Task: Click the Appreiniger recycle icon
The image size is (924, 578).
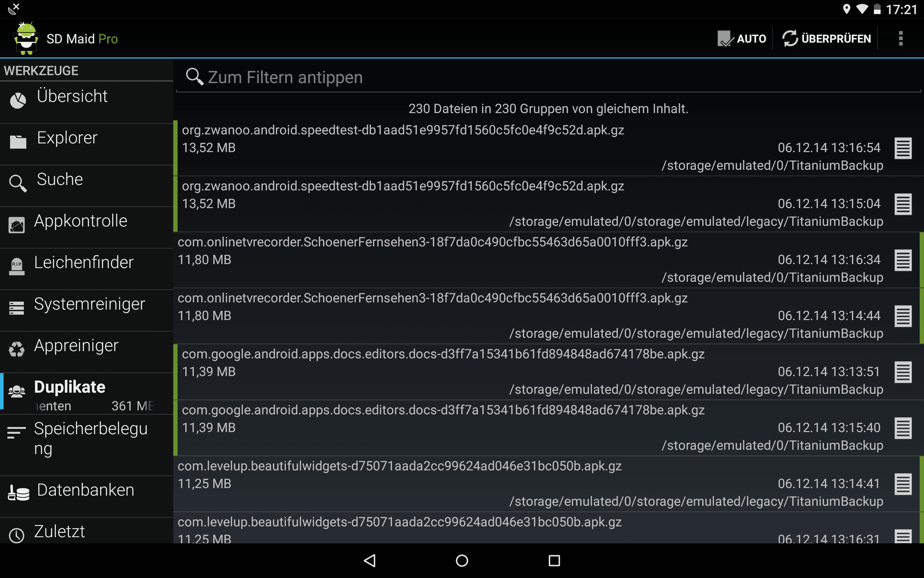Action: (17, 349)
